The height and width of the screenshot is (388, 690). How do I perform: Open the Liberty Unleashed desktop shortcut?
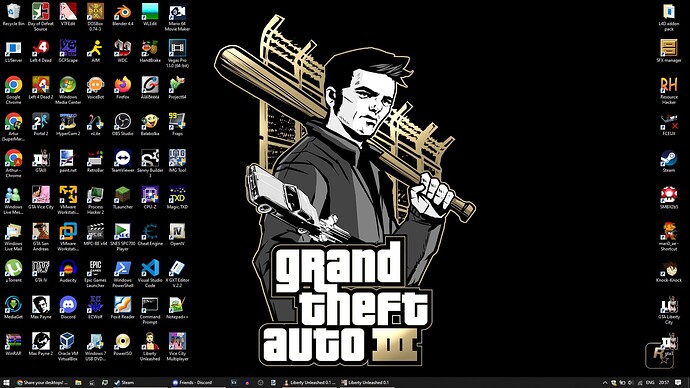[x=150, y=346]
